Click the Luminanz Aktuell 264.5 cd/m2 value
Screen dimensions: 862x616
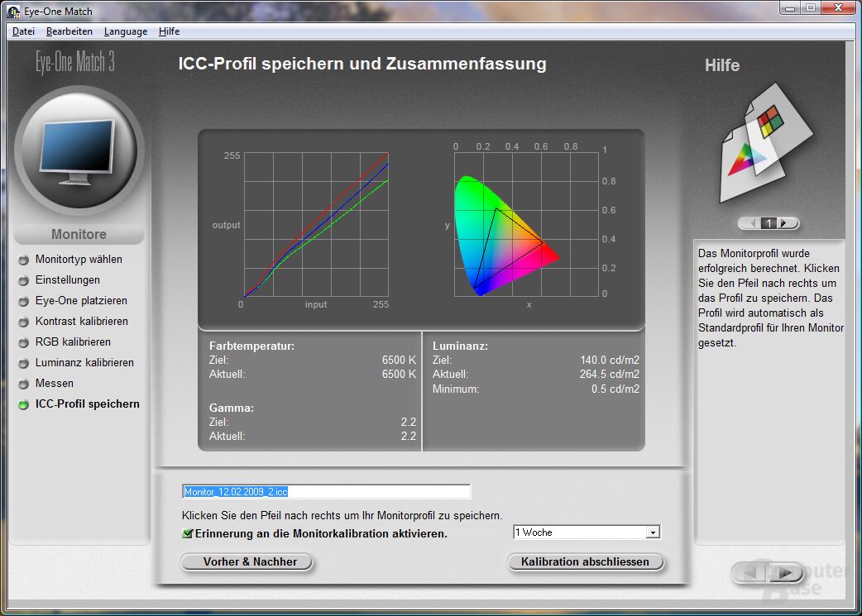click(x=609, y=375)
